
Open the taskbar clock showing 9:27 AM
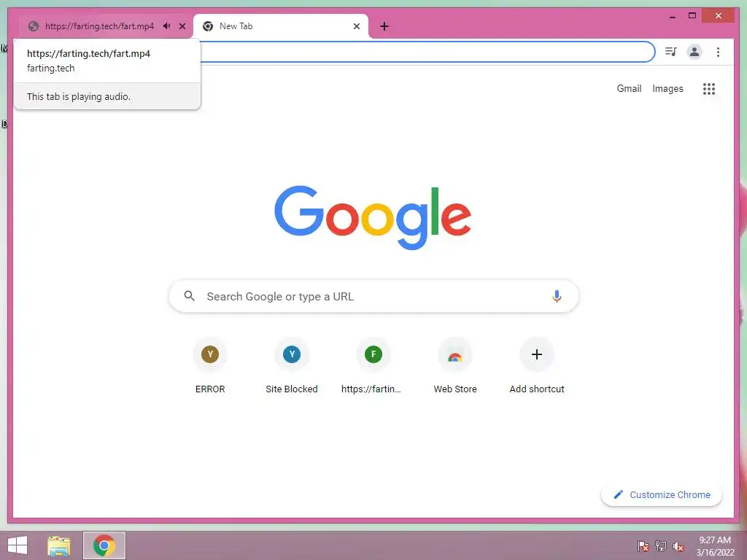pos(715,546)
